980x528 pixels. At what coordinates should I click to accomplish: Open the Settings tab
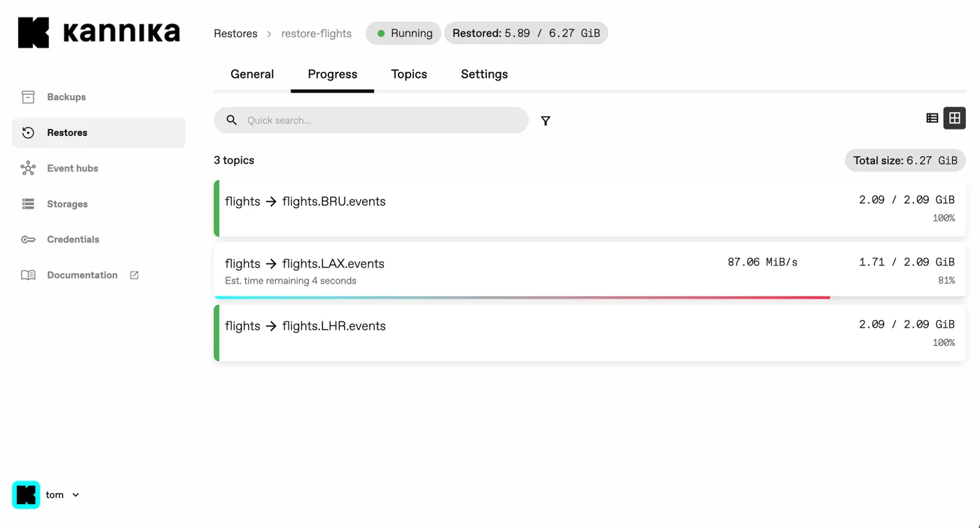(484, 74)
